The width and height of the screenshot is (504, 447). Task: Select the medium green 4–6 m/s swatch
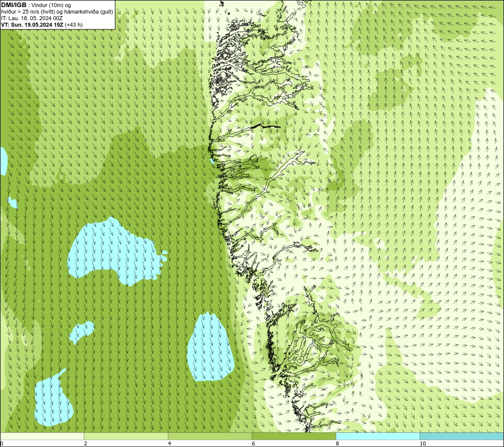tap(210, 436)
